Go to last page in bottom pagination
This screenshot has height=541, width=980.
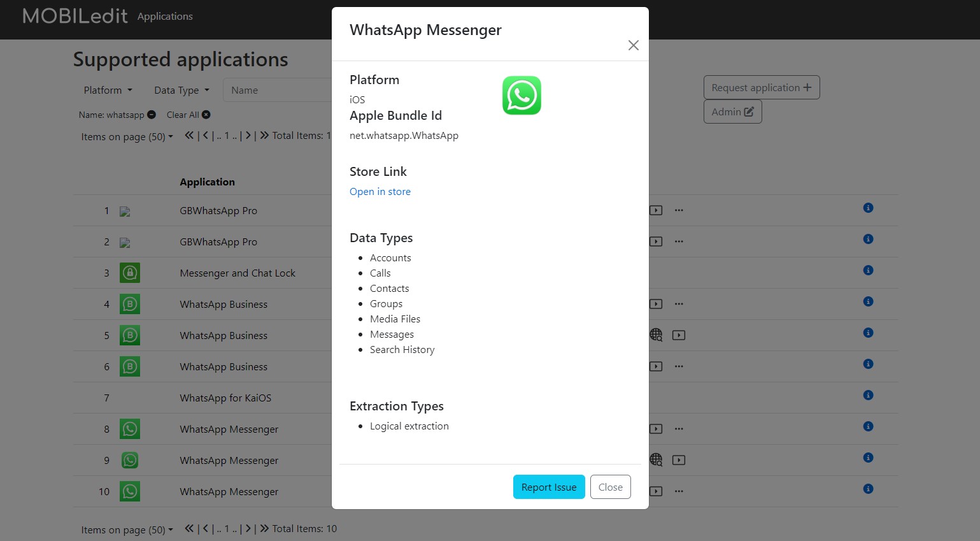(264, 528)
